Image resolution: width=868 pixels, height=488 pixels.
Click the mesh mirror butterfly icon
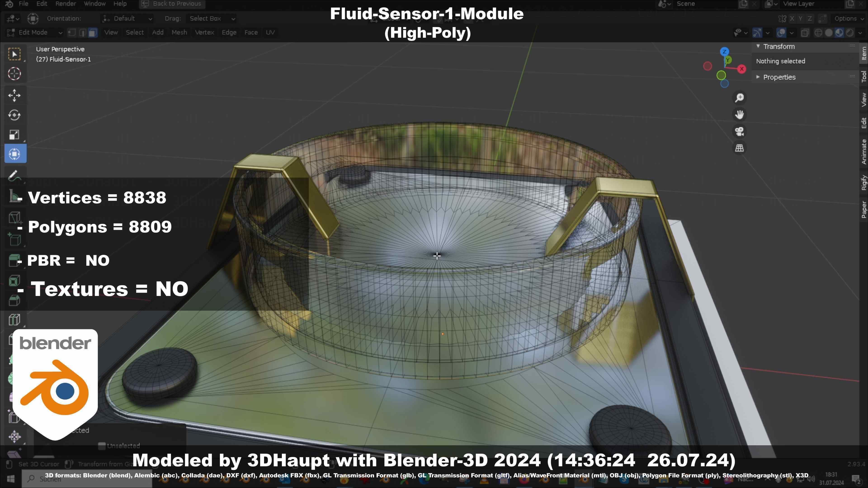(782, 19)
